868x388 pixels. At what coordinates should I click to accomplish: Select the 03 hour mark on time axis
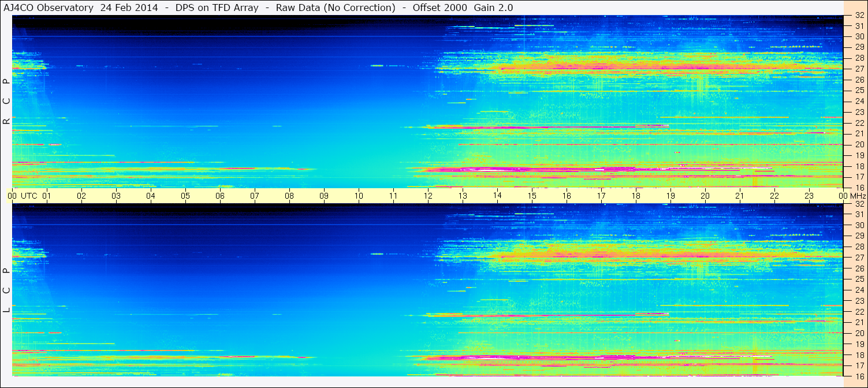tap(116, 196)
